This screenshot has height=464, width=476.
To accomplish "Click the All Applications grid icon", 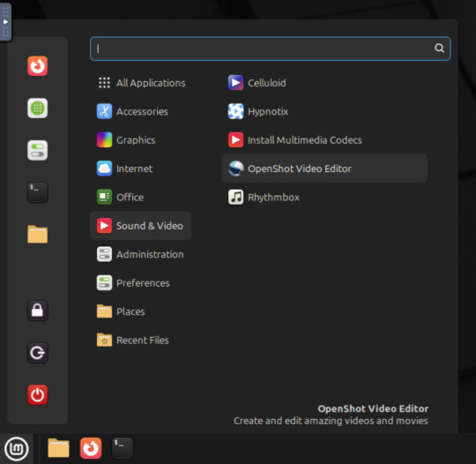I will (104, 83).
